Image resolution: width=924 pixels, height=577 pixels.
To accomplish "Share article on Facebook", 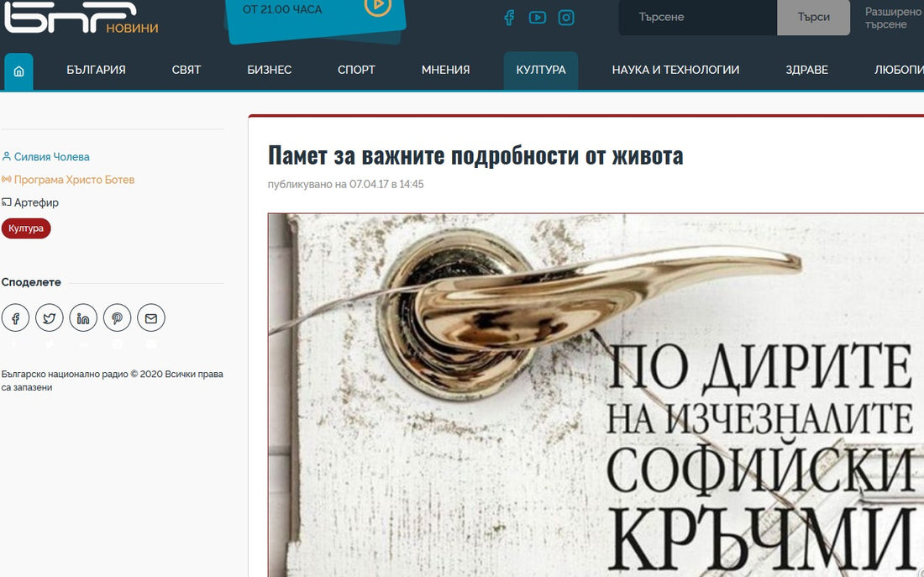I will (x=15, y=318).
